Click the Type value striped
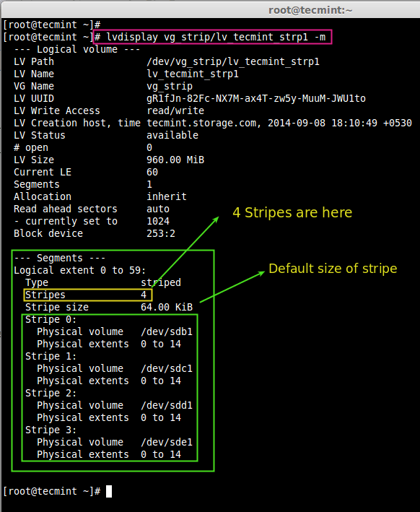 pos(161,282)
